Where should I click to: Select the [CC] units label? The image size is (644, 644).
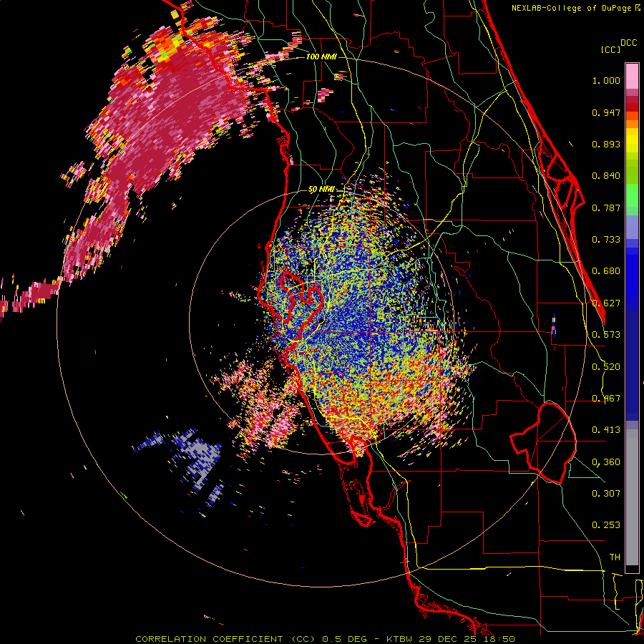[610, 49]
